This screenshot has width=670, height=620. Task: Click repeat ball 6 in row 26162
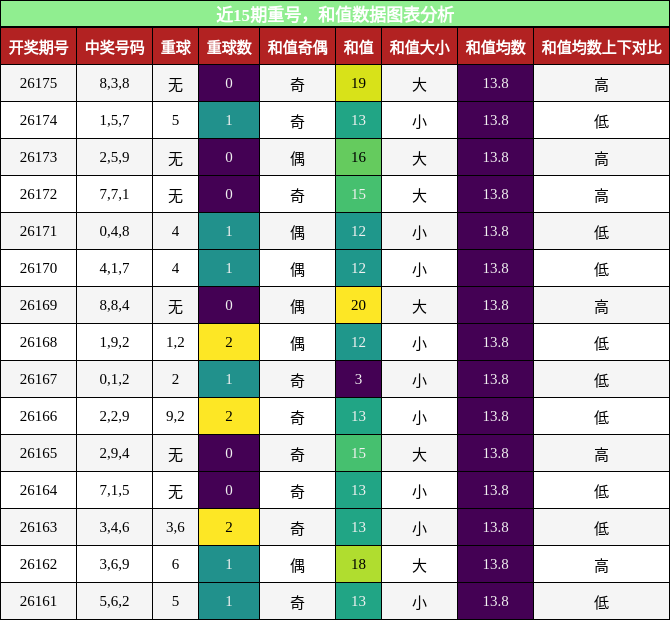point(176,564)
